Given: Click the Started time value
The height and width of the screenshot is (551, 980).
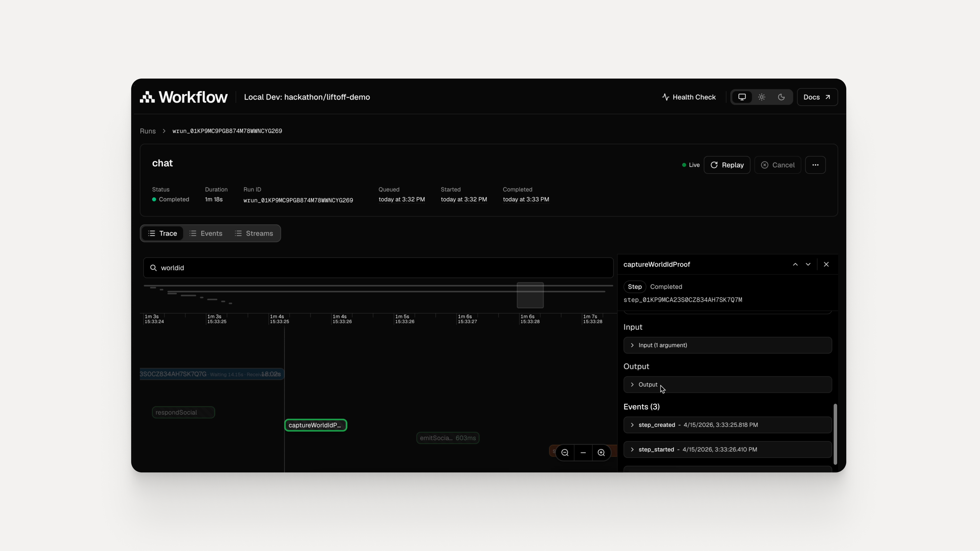Looking at the screenshot, I should tap(464, 199).
